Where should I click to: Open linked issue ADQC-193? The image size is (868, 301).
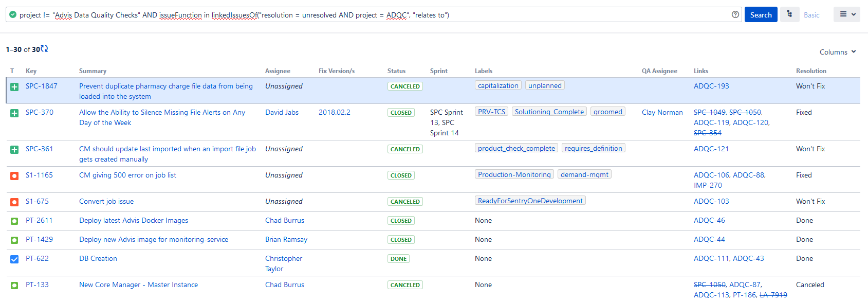[x=711, y=86]
